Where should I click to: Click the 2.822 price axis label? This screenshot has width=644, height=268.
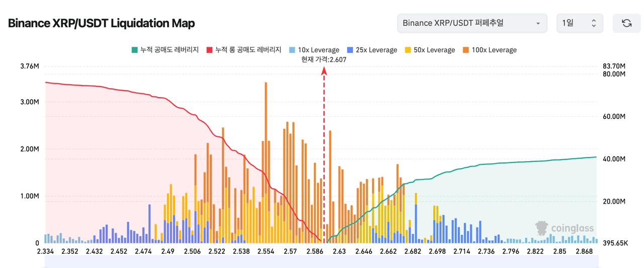535,251
